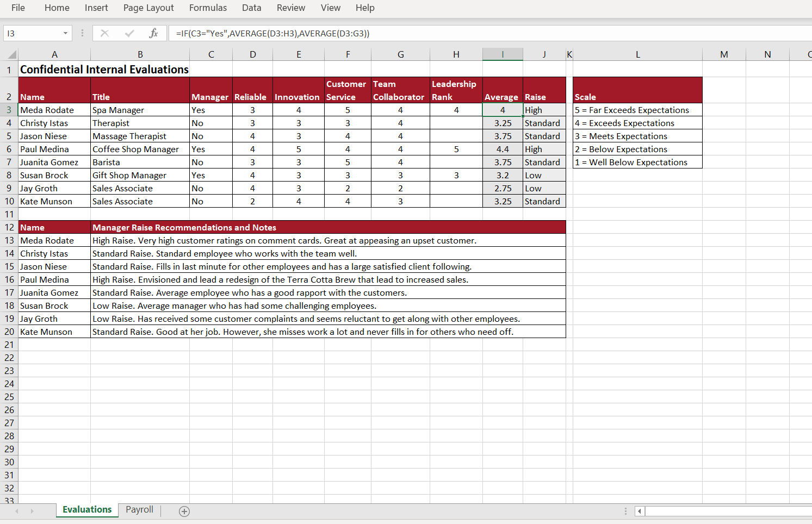
Task: Click the 'Coffee Shop Manager' cell
Action: pos(140,149)
